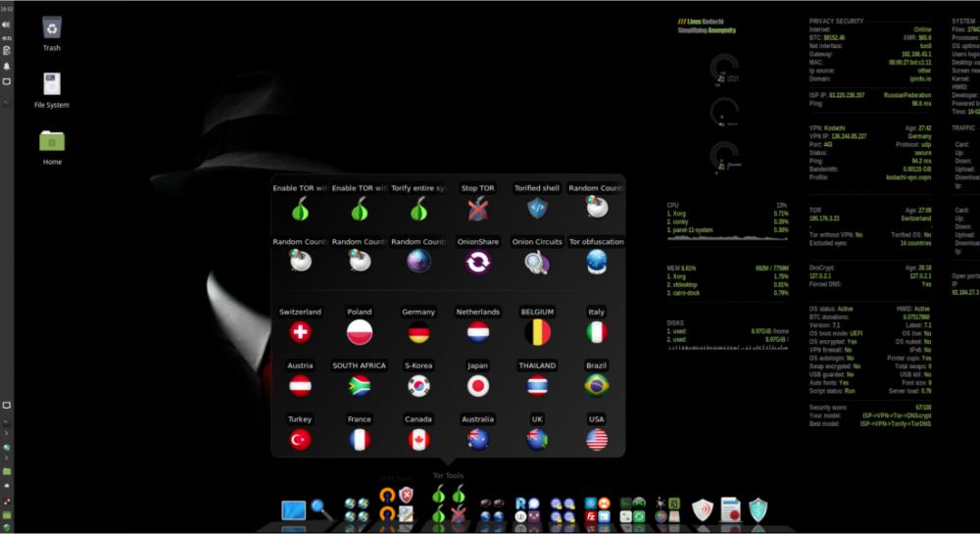The height and width of the screenshot is (534, 980).
Task: Pick the Netherlands flag
Action: (477, 332)
